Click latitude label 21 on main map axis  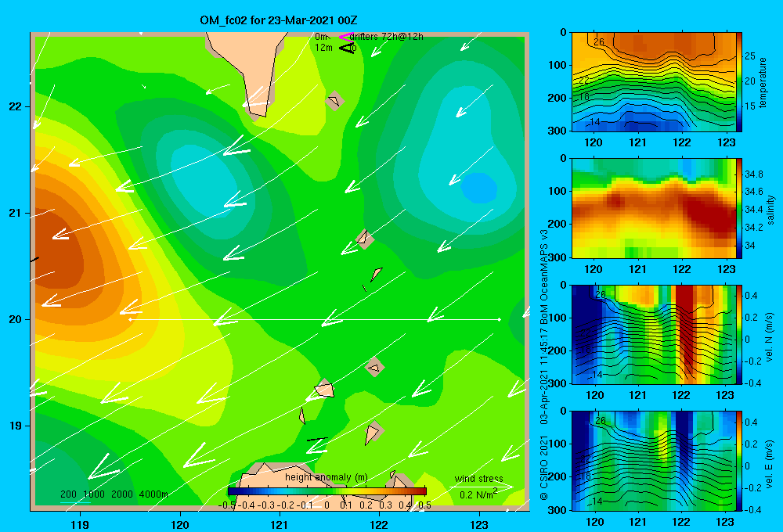16,213
